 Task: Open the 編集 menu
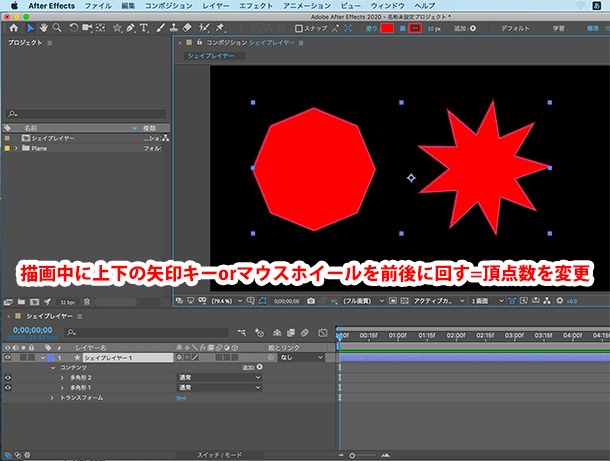point(128,6)
